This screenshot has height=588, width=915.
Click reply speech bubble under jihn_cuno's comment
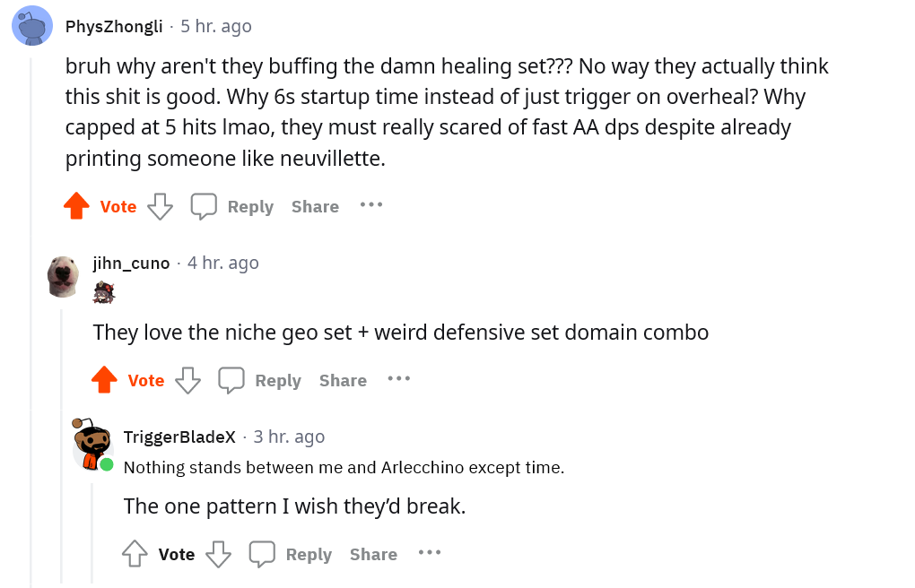tap(231, 380)
